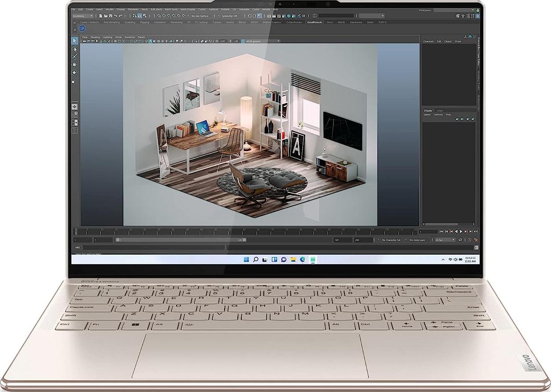The width and height of the screenshot is (551, 392).
Task: Click the QuadRemesh shelf icon
Action: 82,29
